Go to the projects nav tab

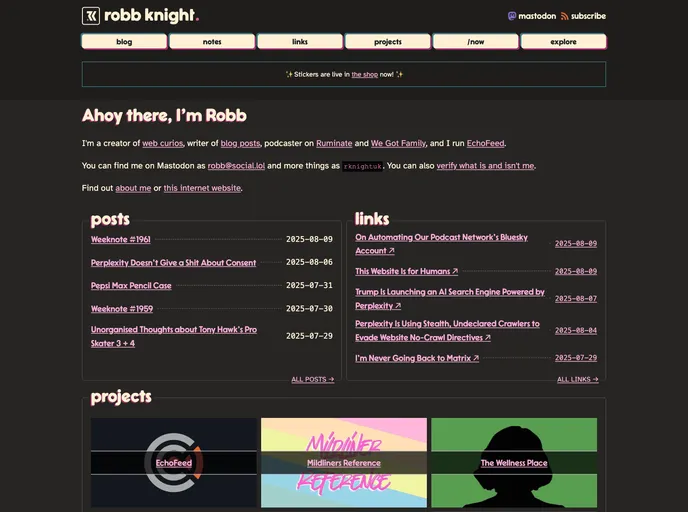pyautogui.click(x=388, y=42)
